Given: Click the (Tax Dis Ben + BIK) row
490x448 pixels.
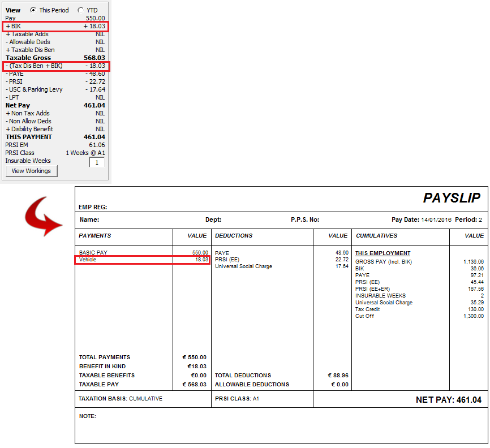Looking at the screenshot, I should pos(55,66).
